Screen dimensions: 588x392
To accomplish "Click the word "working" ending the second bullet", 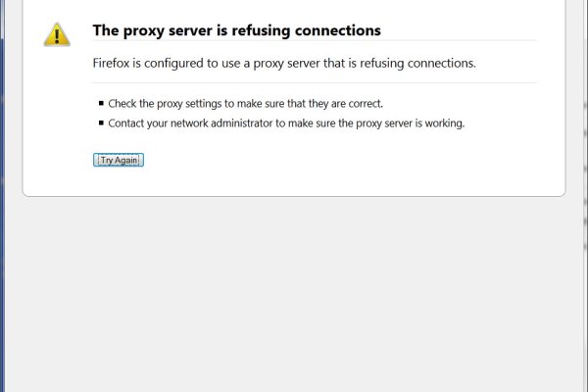I will (444, 123).
